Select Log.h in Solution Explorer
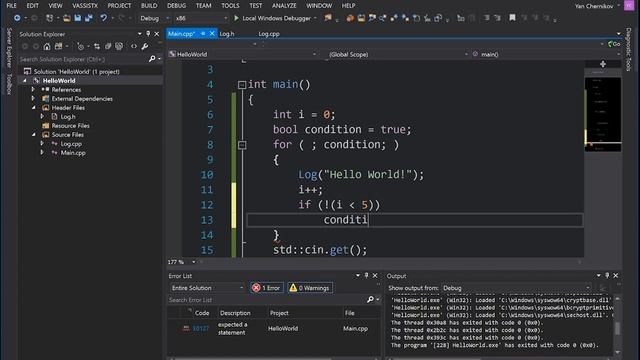This screenshot has width=640, height=360. 68,116
